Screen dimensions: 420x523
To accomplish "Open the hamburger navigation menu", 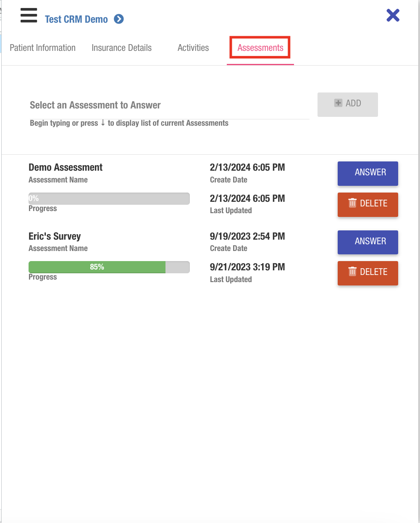I will 29,15.
